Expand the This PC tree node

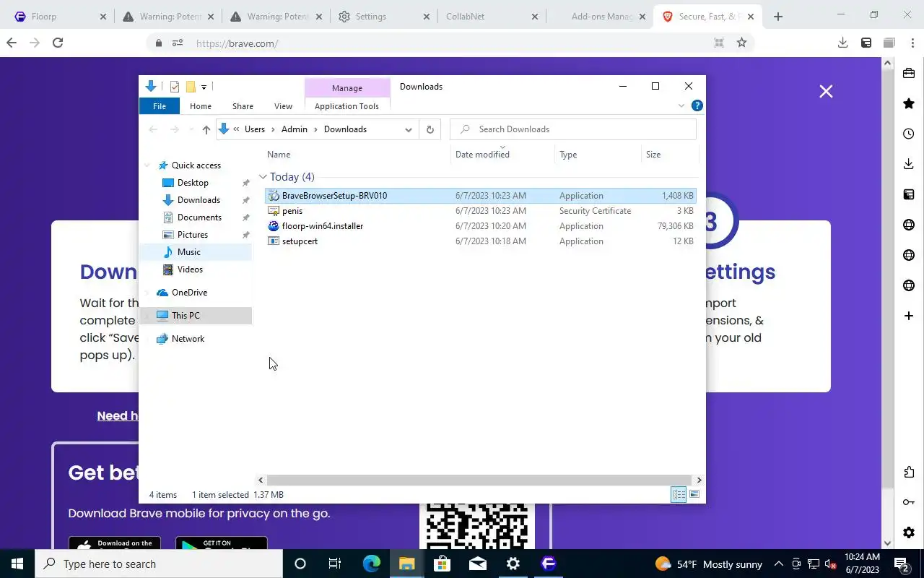(x=148, y=316)
